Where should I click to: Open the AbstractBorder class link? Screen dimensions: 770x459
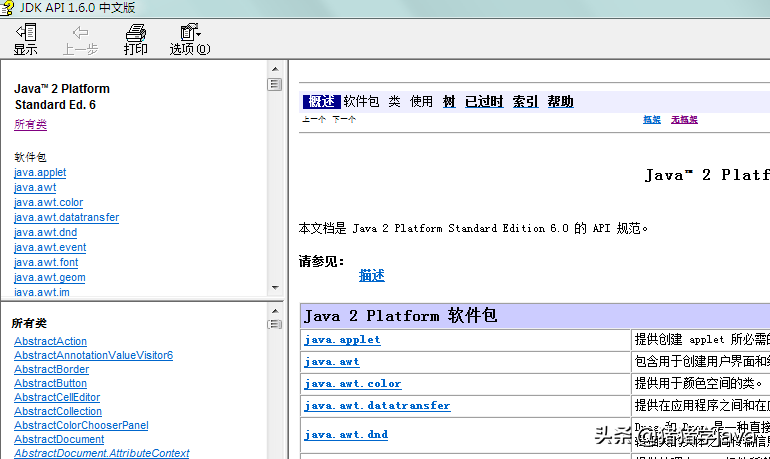click(52, 369)
